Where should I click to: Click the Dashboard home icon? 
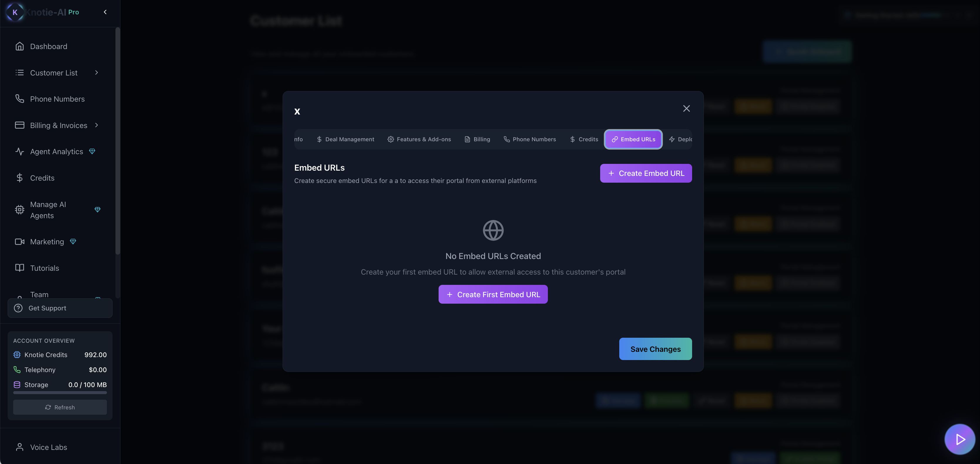point(19,46)
